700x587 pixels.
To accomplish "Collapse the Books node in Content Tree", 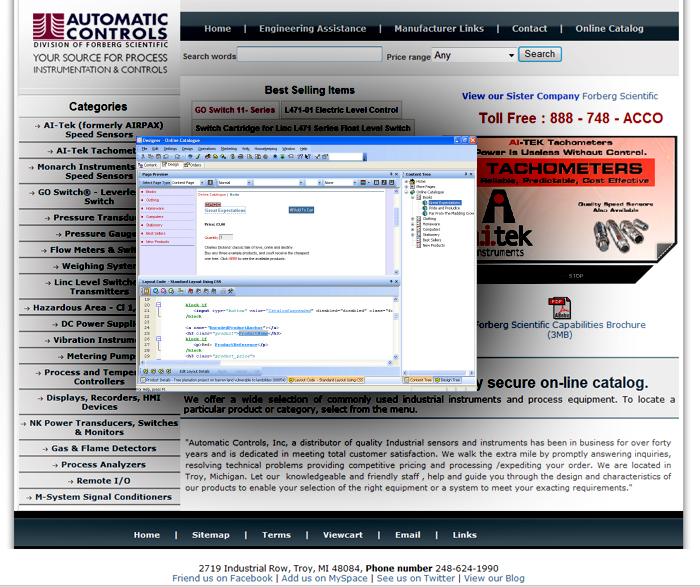I will click(x=412, y=197).
